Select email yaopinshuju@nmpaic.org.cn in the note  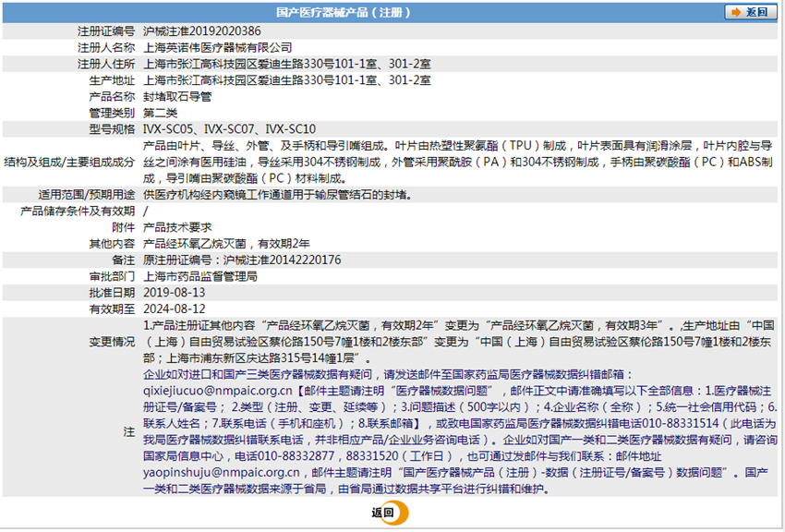[222, 473]
